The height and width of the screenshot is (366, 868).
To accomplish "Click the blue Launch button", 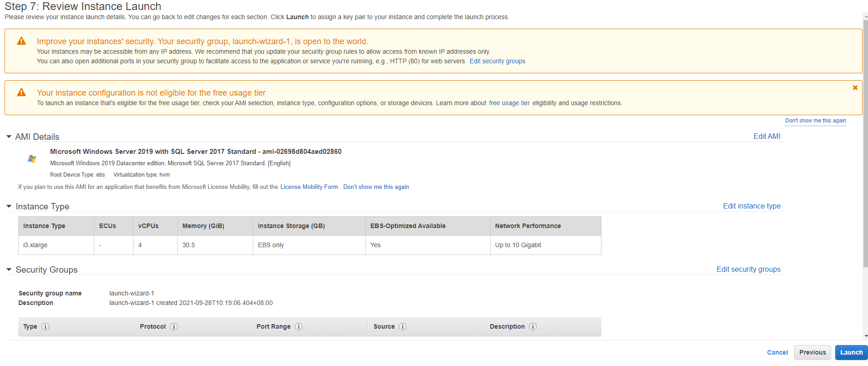I will point(851,352).
